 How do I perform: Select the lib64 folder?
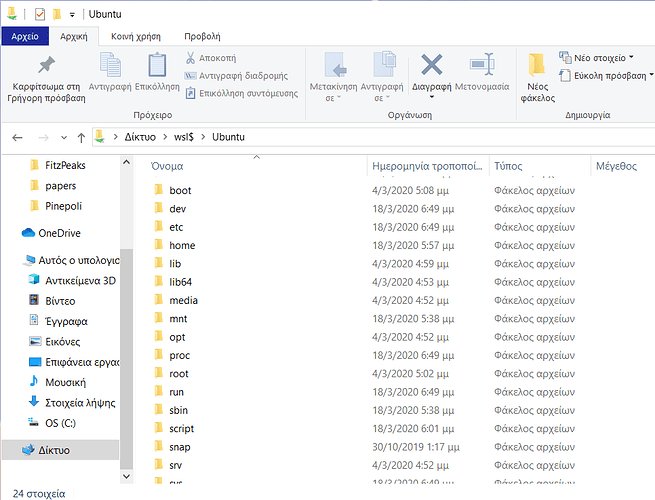[180, 282]
